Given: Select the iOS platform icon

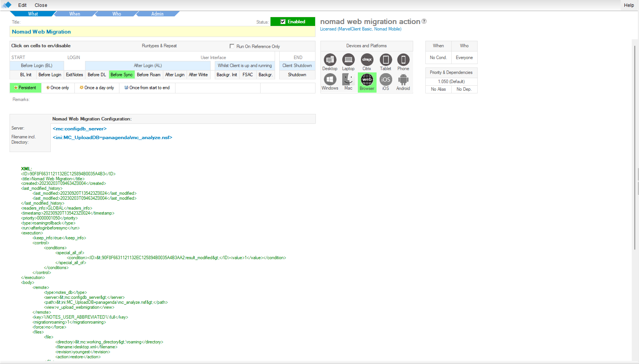Looking at the screenshot, I should 386,80.
